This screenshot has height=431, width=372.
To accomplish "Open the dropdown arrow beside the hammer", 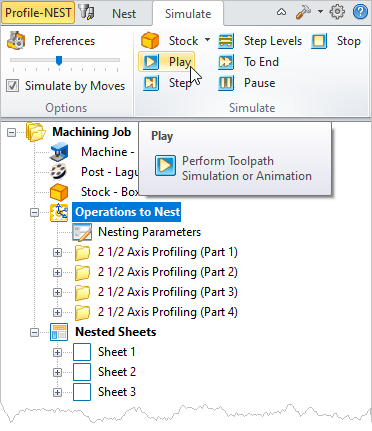I will tap(320, 12).
